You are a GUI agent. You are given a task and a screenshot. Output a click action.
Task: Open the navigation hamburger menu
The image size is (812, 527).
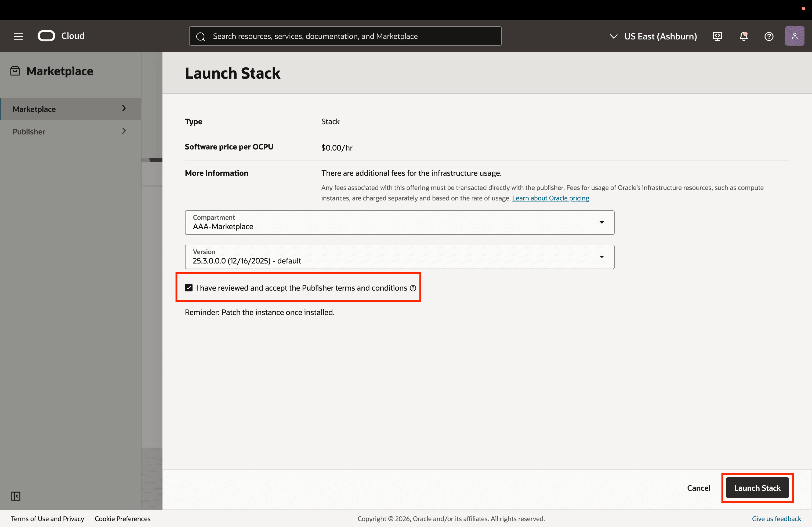coord(18,36)
